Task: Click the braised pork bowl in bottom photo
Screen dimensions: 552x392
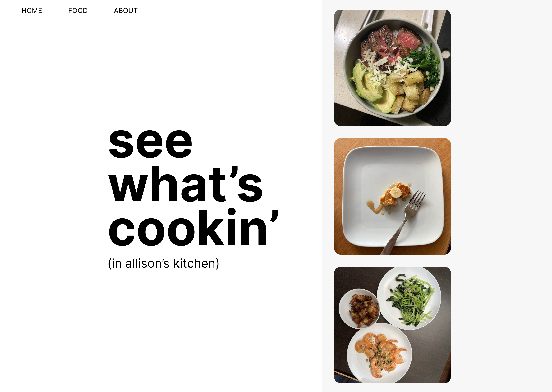Action: coord(359,309)
